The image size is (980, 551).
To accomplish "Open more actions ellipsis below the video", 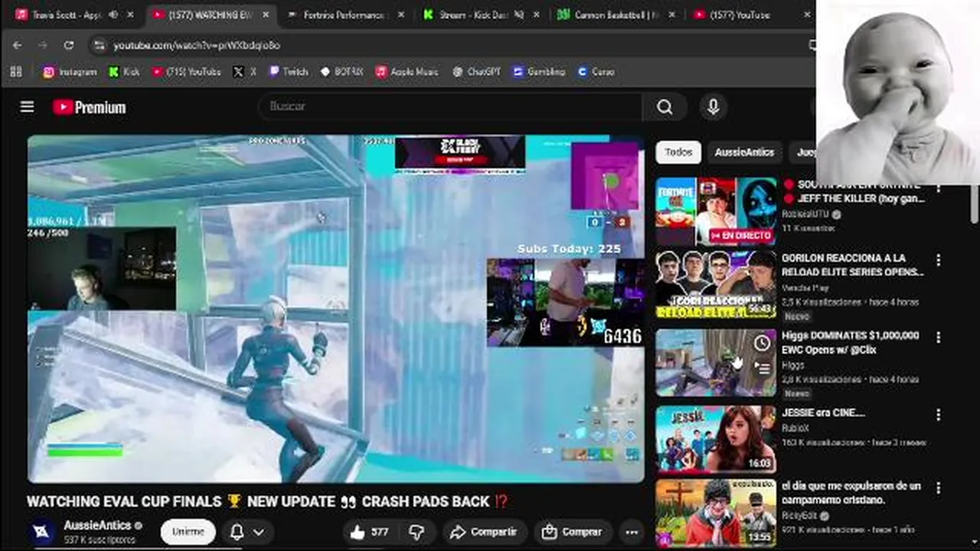I will point(632,531).
